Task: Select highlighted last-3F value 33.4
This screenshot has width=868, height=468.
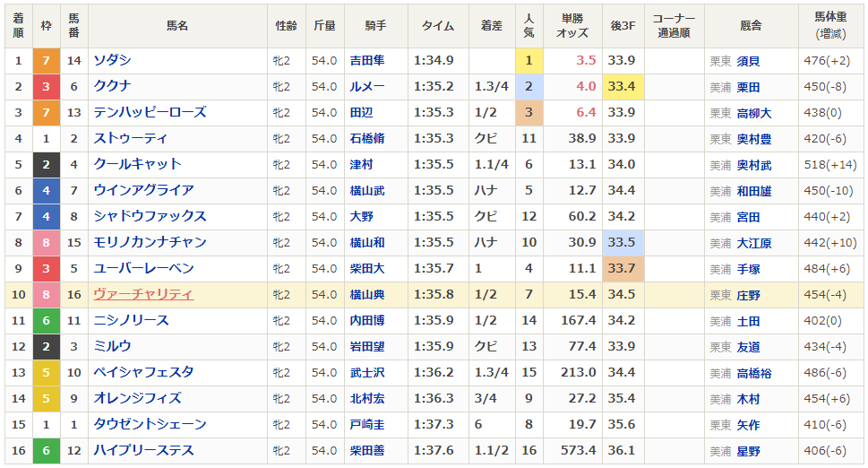Action: point(623,86)
